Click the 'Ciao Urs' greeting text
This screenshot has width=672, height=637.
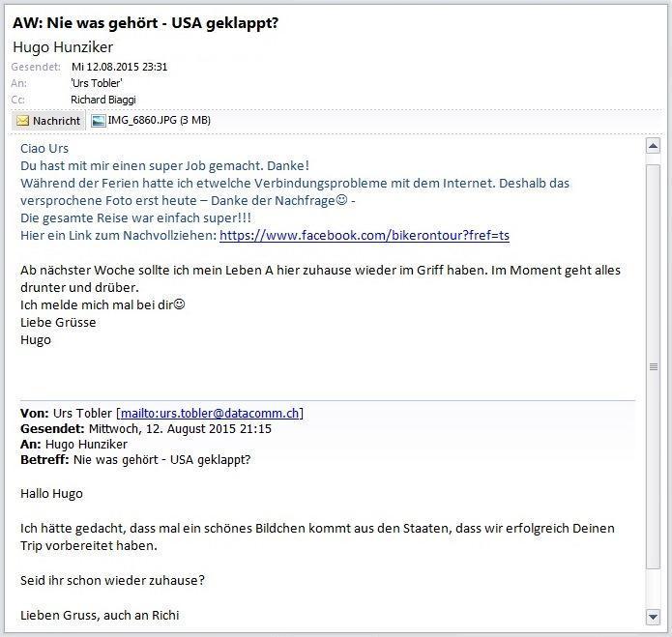click(44, 148)
